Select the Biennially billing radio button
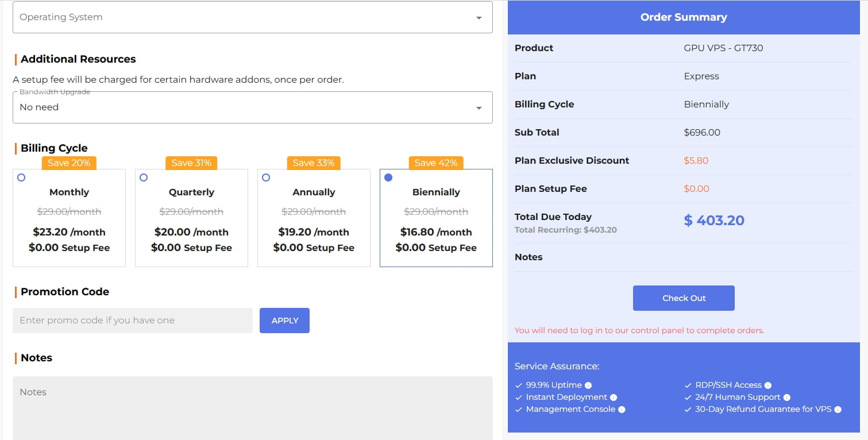 [x=388, y=177]
